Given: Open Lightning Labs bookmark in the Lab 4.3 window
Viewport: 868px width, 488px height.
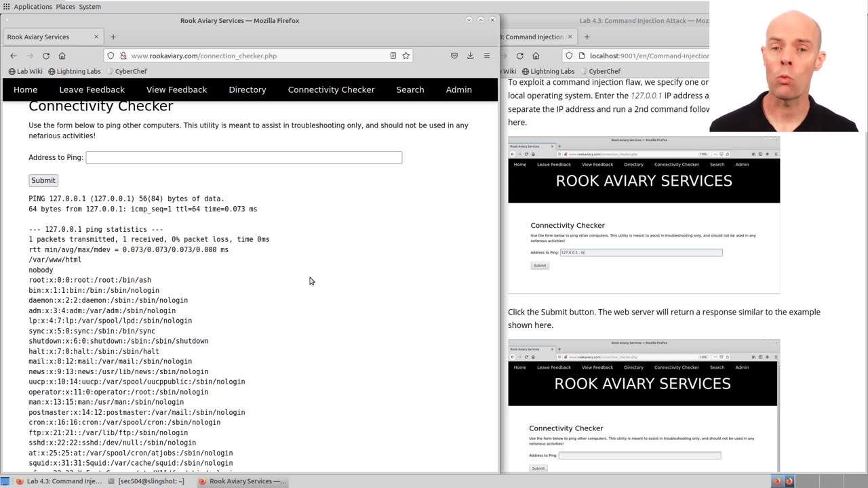Looking at the screenshot, I should click(548, 71).
